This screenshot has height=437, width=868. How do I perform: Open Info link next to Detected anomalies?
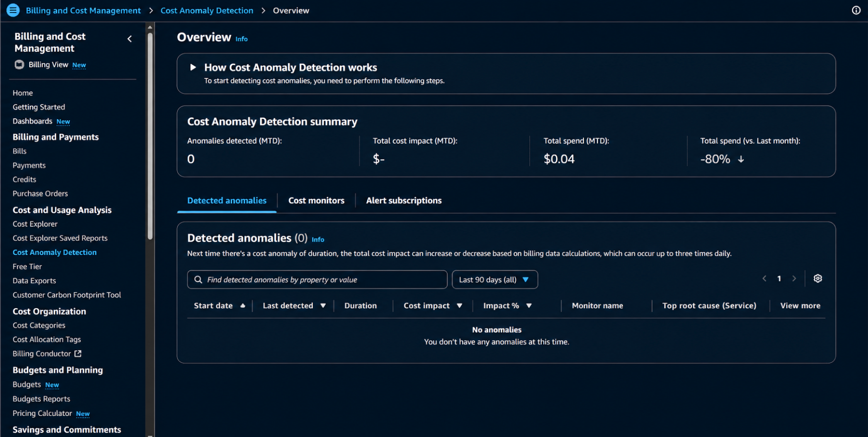(318, 240)
